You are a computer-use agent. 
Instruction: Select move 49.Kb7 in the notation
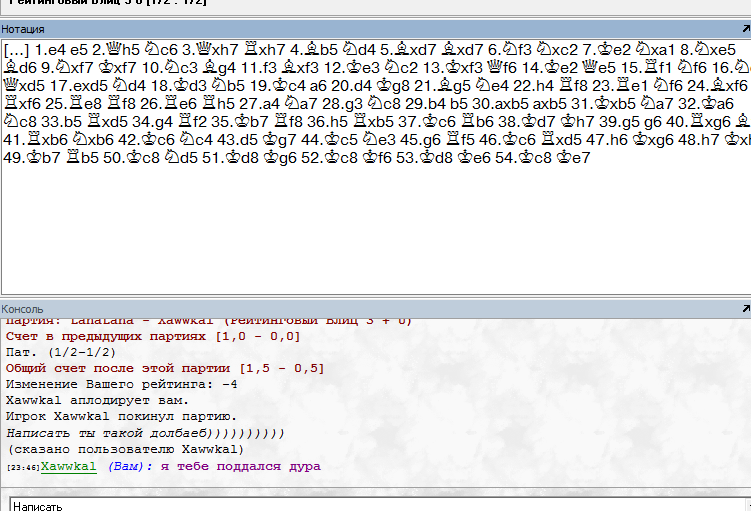(32, 158)
